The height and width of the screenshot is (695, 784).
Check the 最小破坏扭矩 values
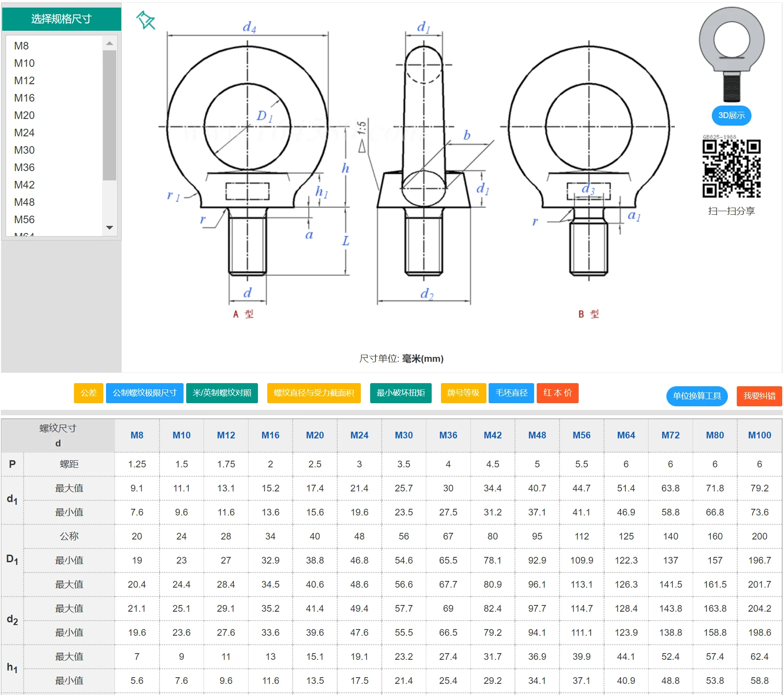(x=400, y=393)
